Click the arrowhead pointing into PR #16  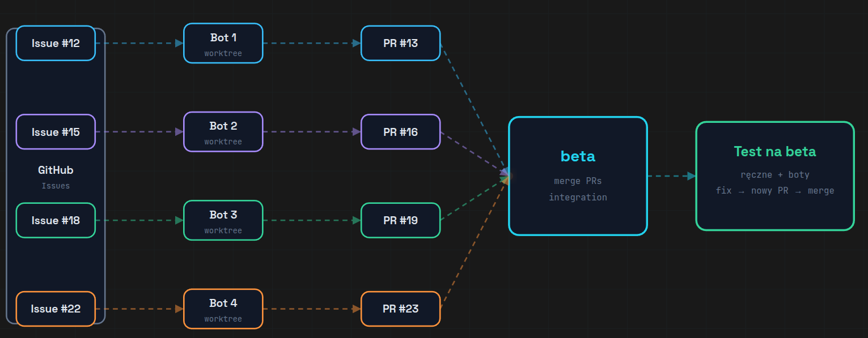[357, 132]
